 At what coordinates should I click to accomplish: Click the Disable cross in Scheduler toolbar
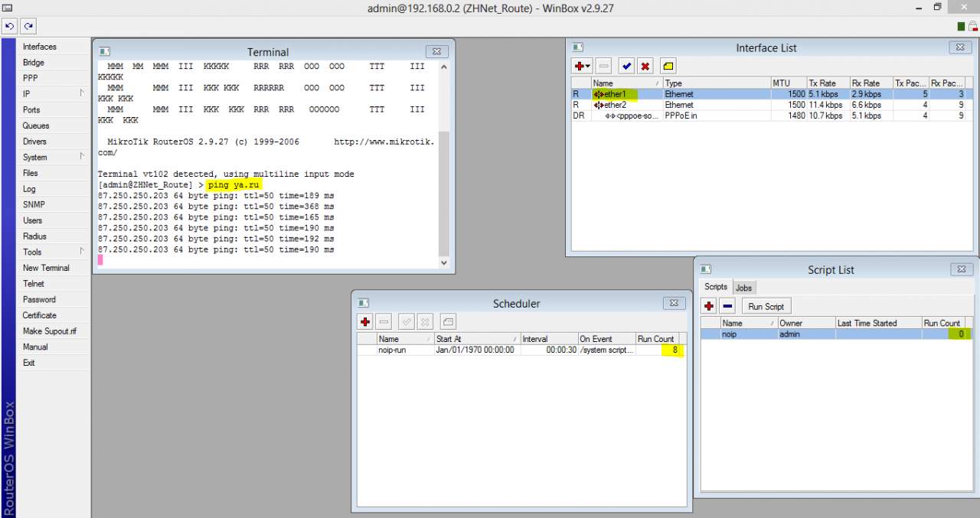pyautogui.click(x=425, y=321)
